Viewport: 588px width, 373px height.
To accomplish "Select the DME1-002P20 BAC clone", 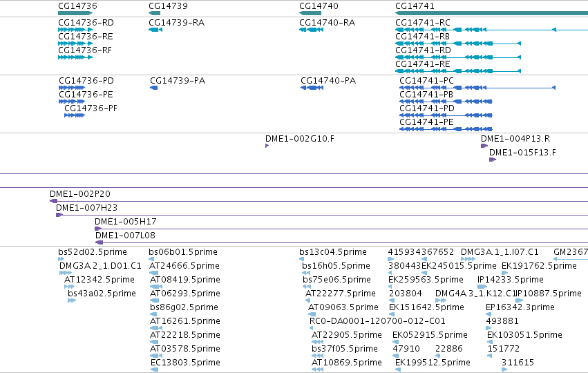I will (80, 194).
